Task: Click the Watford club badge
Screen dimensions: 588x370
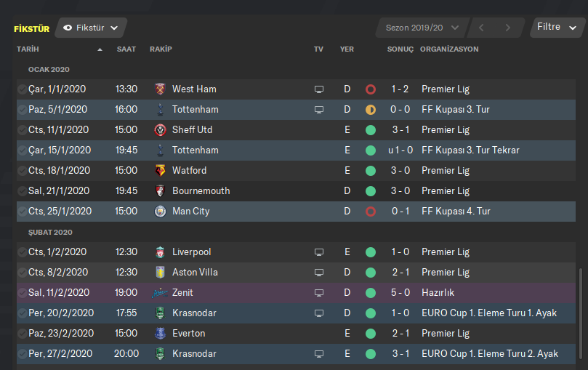Action: pyautogui.click(x=160, y=171)
